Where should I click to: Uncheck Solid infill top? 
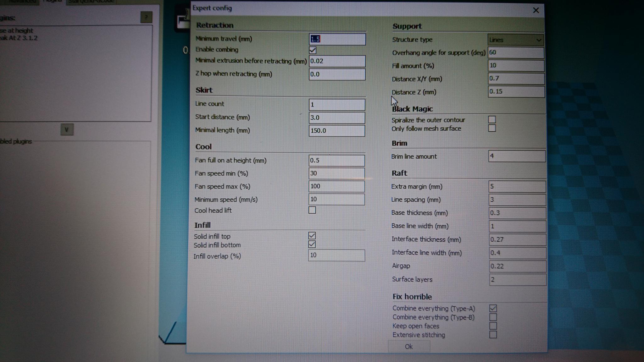(312, 235)
